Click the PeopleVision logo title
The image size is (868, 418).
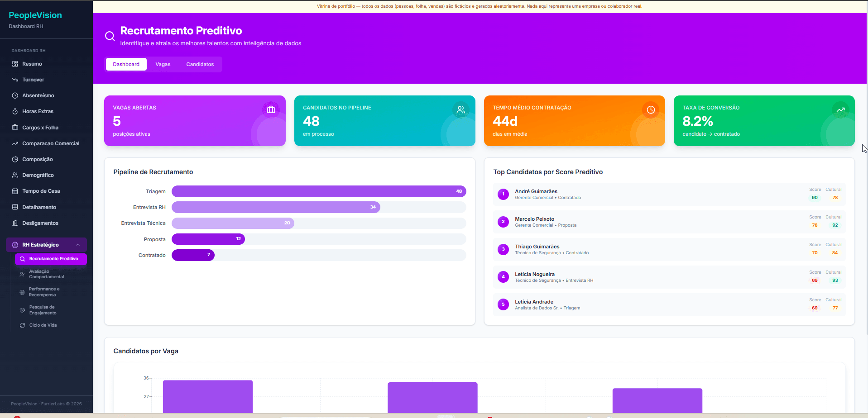pyautogui.click(x=35, y=15)
